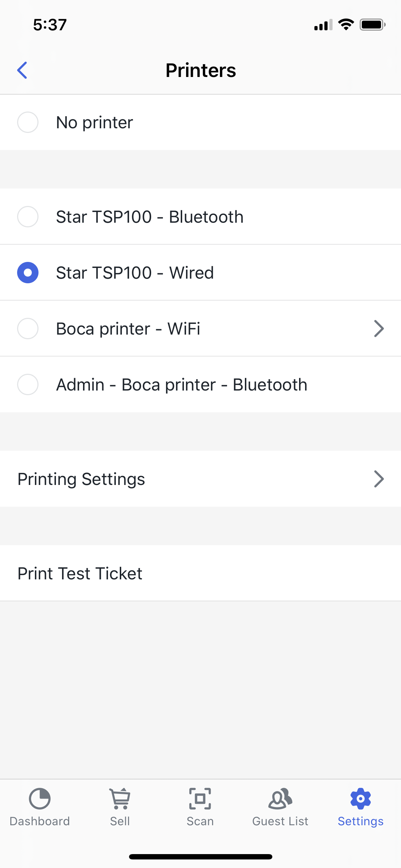This screenshot has width=401, height=868.
Task: Tap the Wi-Fi status icon
Action: (x=346, y=25)
